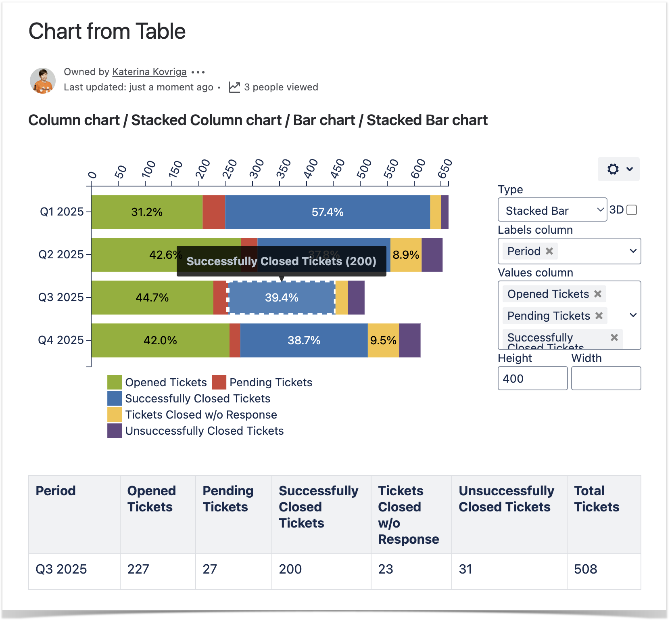Screen dimensions: 672x622
Task: Click the empty chart Width field
Action: pos(606,378)
